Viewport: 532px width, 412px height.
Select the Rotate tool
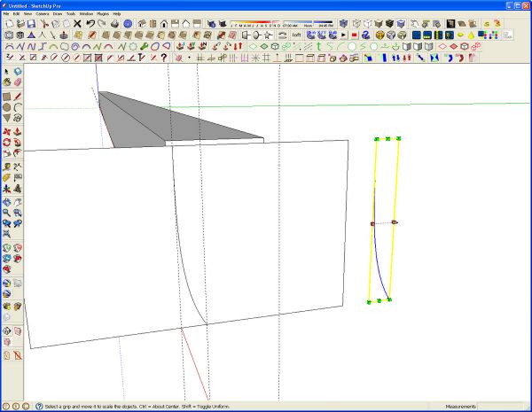click(6, 143)
